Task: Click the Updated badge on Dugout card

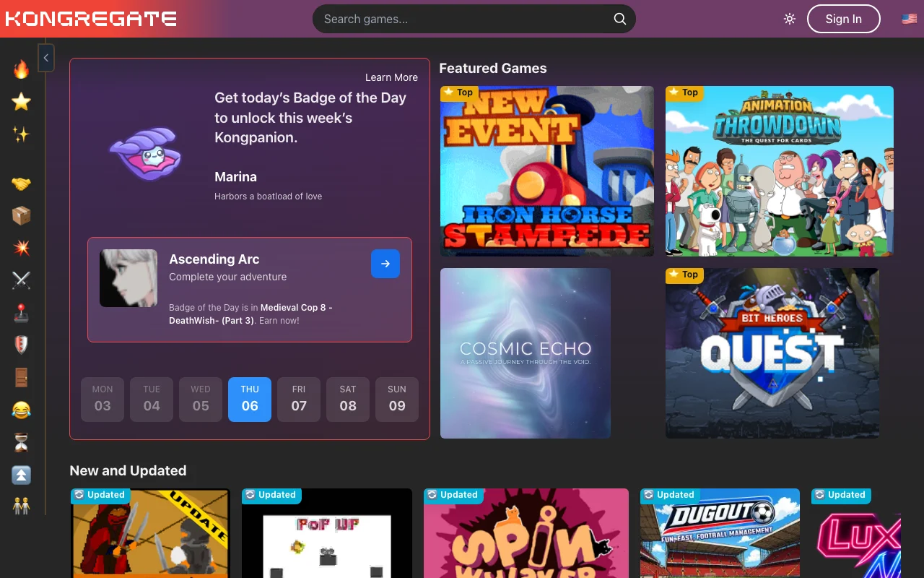Action: point(670,495)
